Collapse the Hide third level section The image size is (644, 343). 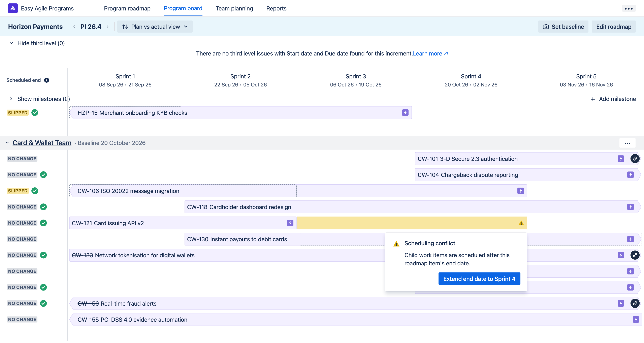(x=11, y=43)
